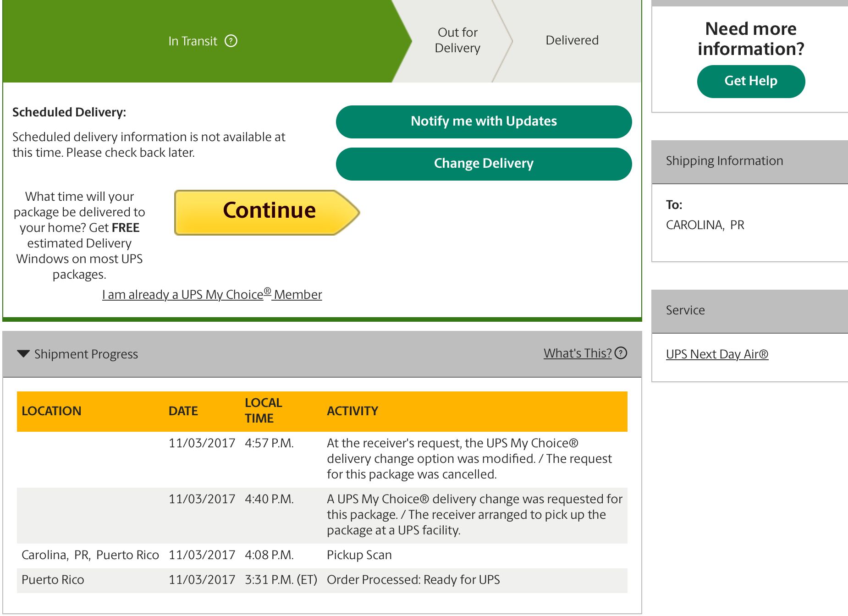
Task: Click the Service panel header
Action: click(750, 311)
